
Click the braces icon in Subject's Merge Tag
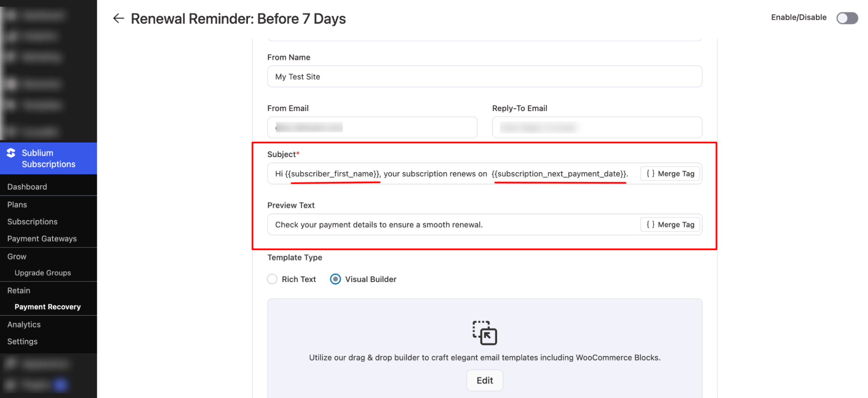(x=650, y=173)
